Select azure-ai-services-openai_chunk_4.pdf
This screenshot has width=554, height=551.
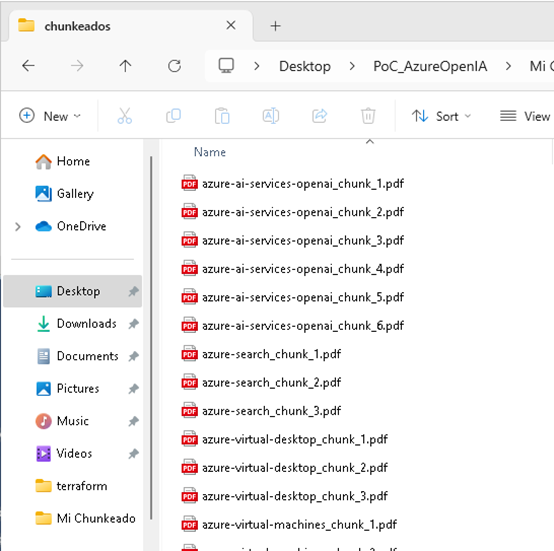click(293, 269)
